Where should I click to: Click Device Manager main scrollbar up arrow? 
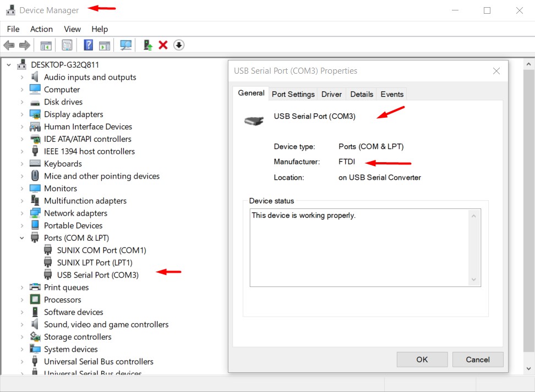pyautogui.click(x=528, y=64)
